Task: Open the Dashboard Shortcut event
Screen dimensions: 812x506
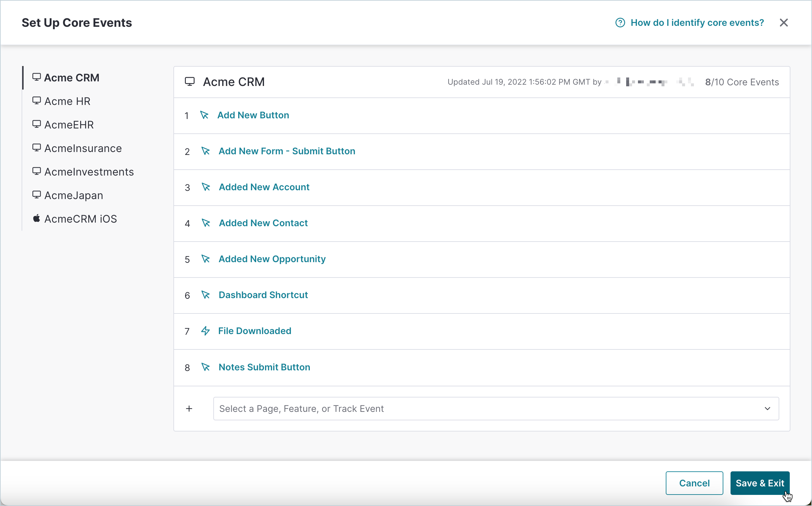Action: (263, 295)
